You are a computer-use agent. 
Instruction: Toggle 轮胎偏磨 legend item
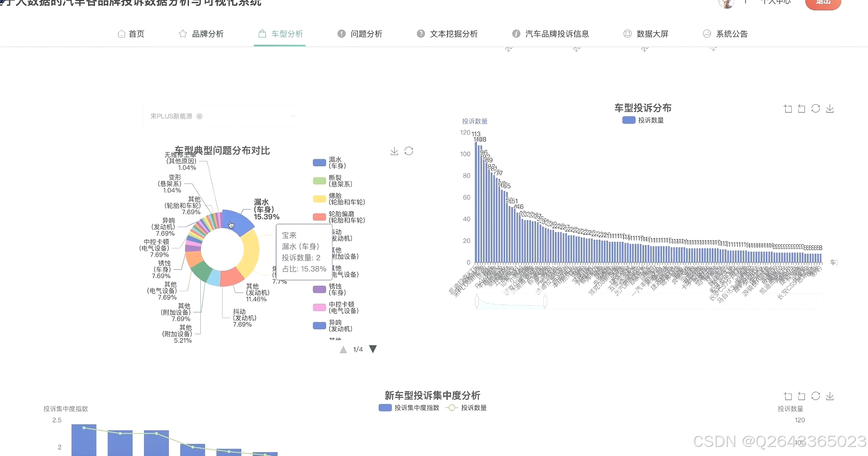click(x=339, y=217)
